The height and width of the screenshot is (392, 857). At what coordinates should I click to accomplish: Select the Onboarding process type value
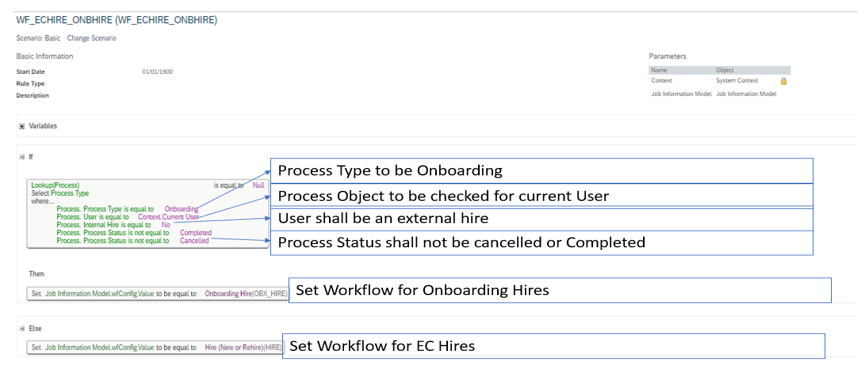point(181,209)
